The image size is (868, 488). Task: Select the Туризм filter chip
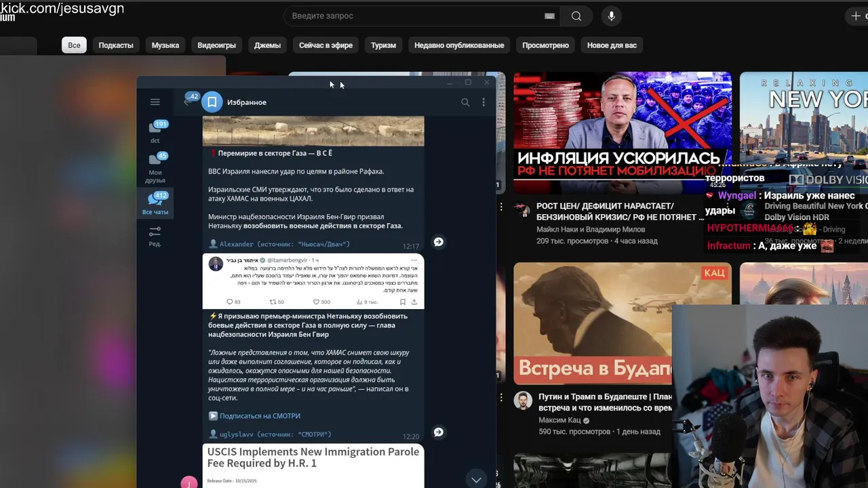click(383, 45)
